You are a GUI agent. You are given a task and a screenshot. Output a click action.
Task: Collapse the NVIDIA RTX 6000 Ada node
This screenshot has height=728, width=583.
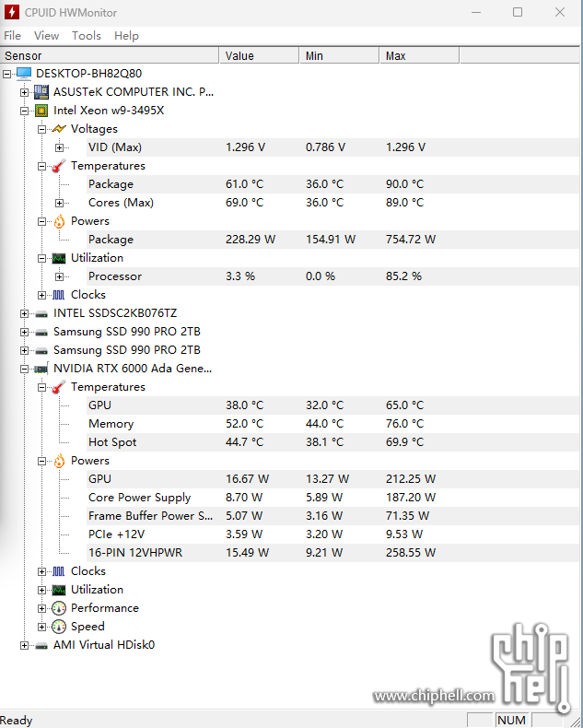[24, 370]
